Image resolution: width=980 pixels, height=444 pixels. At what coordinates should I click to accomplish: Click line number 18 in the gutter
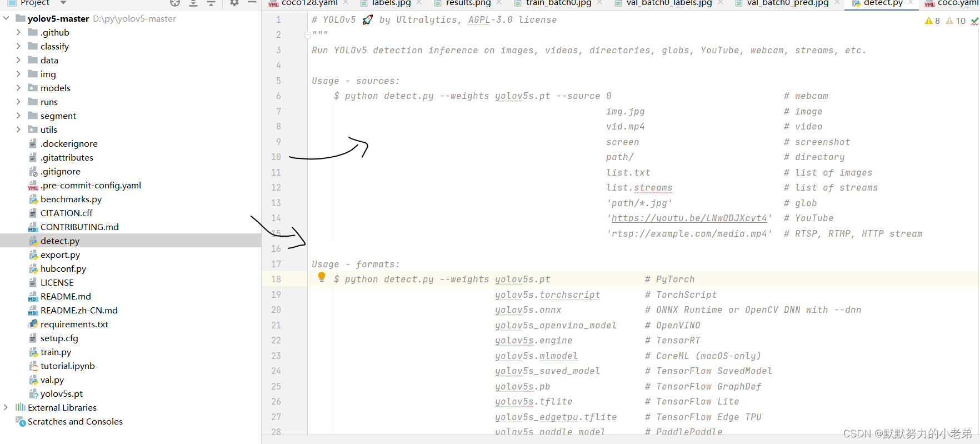pyautogui.click(x=276, y=279)
